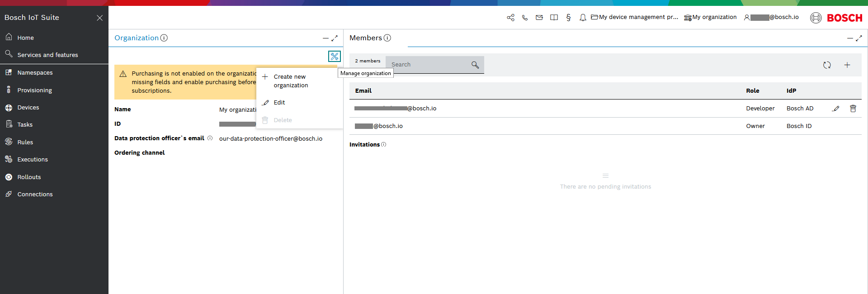Click the Manage organization tools icon
Viewport: 868px width, 294px height.
(335, 57)
